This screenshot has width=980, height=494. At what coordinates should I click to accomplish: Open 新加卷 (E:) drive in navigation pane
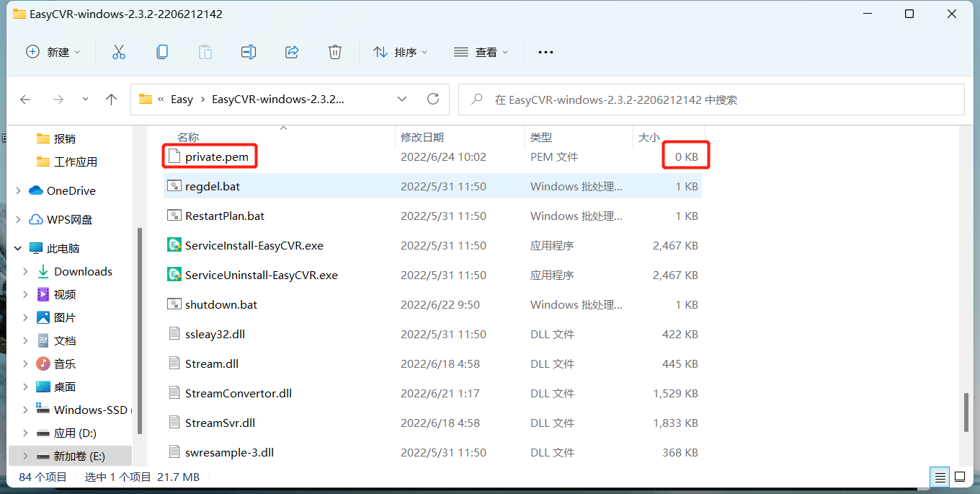click(x=79, y=456)
